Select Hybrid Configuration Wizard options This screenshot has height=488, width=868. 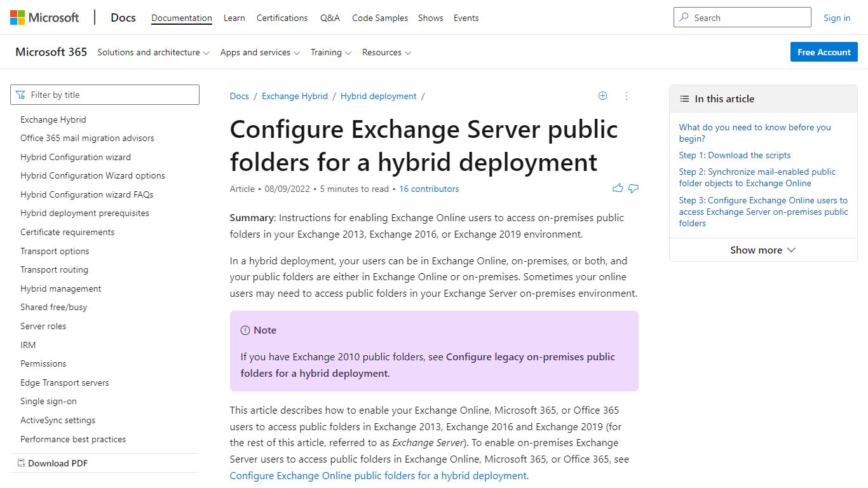[93, 175]
